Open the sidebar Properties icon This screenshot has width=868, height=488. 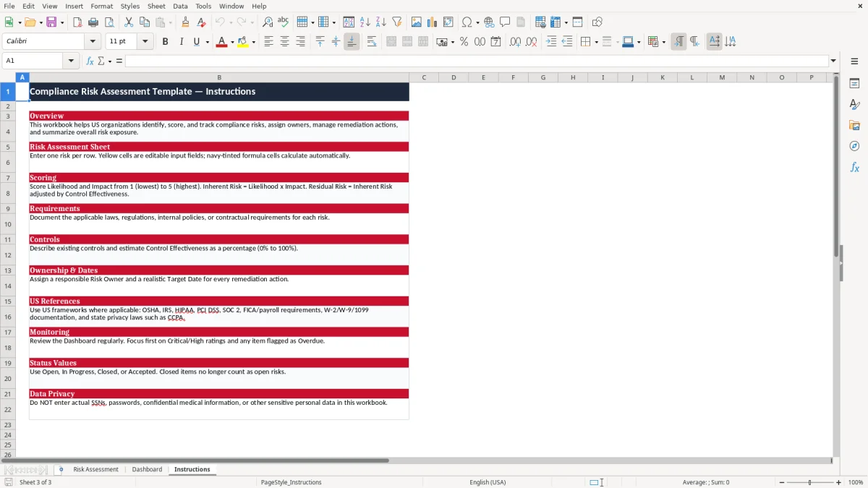click(x=854, y=83)
